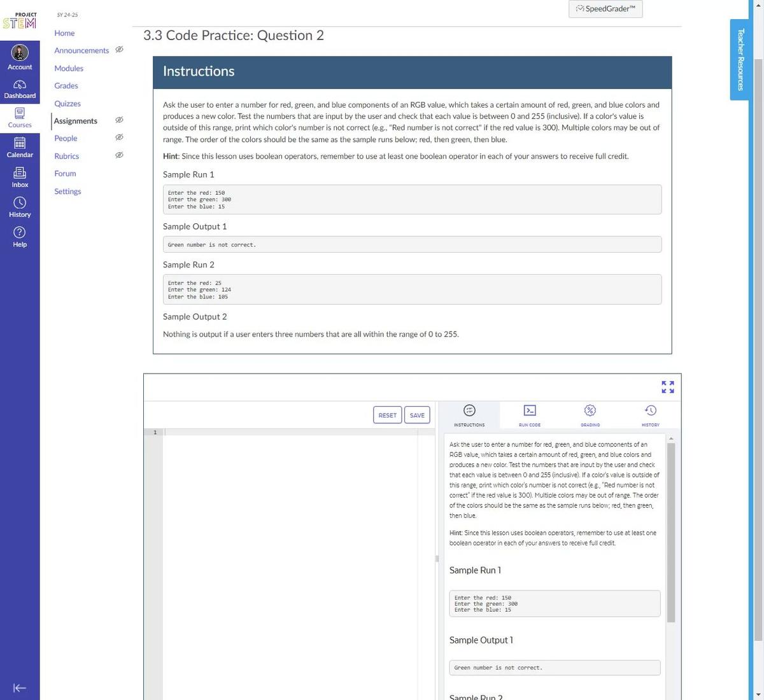Click the fullscreen expand icon of code panel
This screenshot has width=764, height=700.
667,387
